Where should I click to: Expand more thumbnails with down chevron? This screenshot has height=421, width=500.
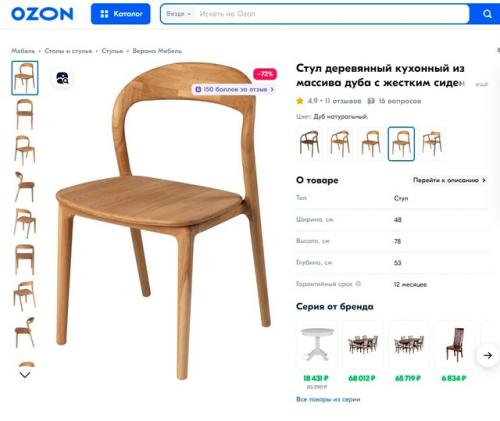[25, 375]
